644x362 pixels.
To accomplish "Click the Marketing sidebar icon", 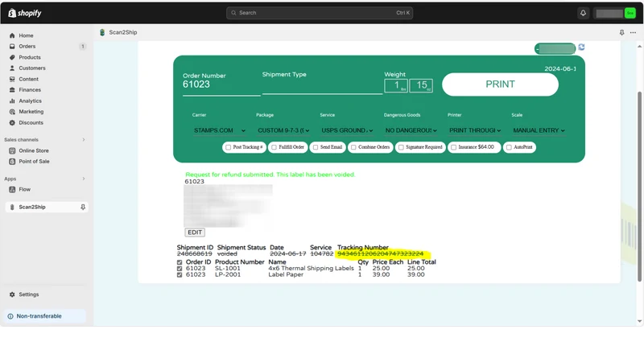I will coord(12,112).
